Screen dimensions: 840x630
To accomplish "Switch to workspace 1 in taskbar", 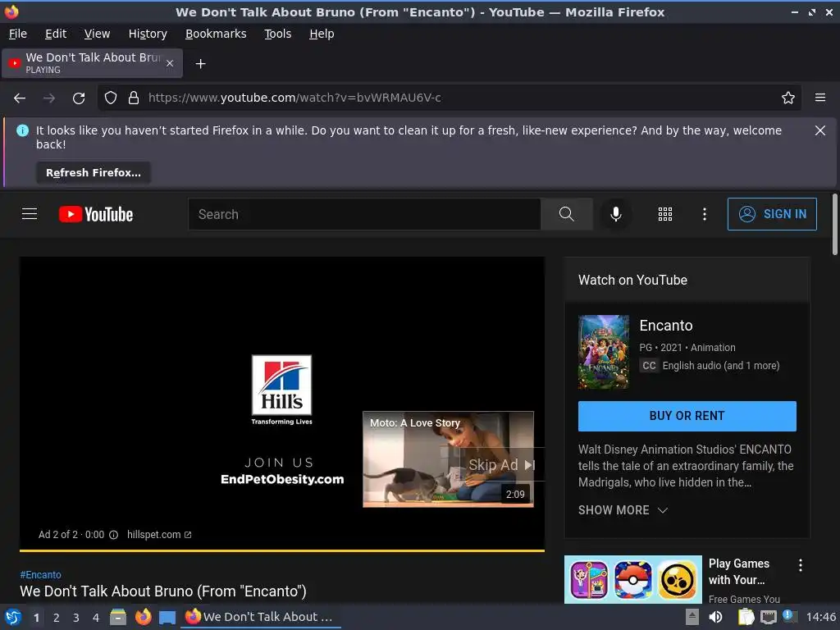I will point(36,618).
